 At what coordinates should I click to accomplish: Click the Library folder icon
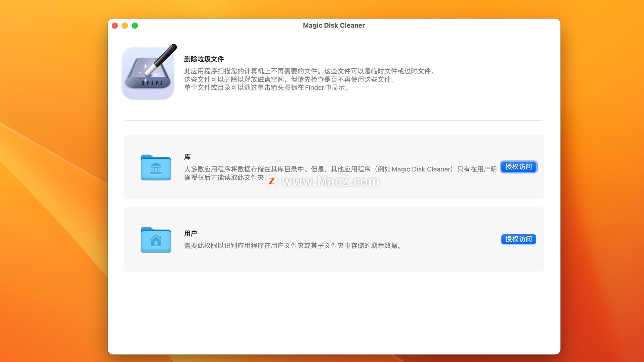pos(156,167)
